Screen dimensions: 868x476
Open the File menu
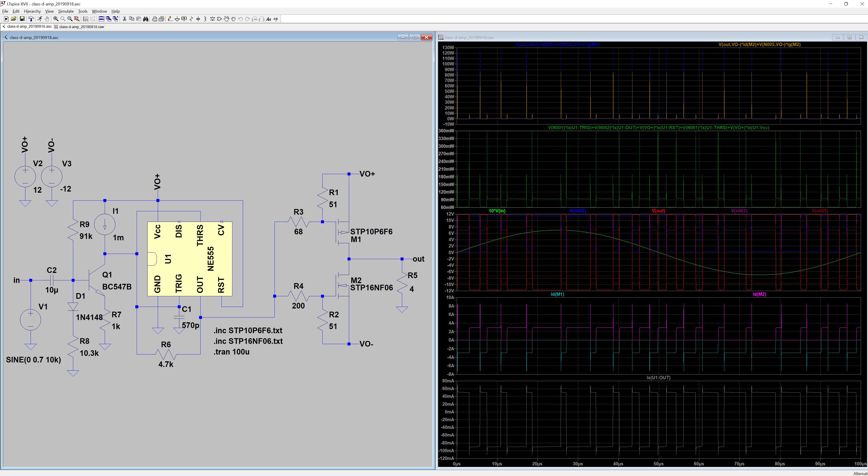[x=5, y=11]
